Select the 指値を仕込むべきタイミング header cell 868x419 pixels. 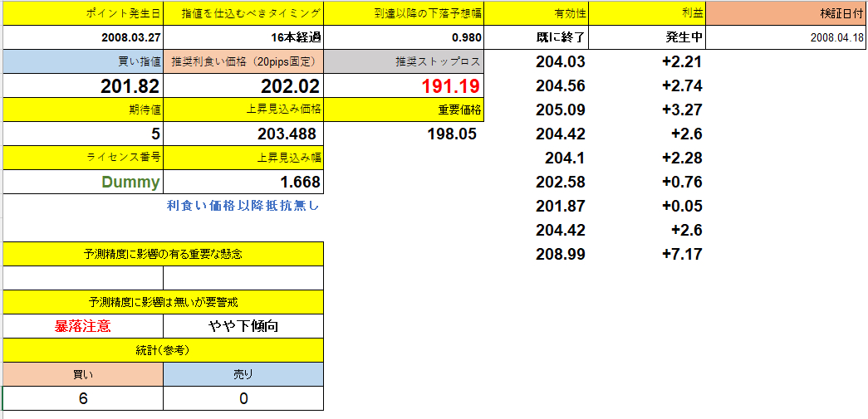pos(243,14)
